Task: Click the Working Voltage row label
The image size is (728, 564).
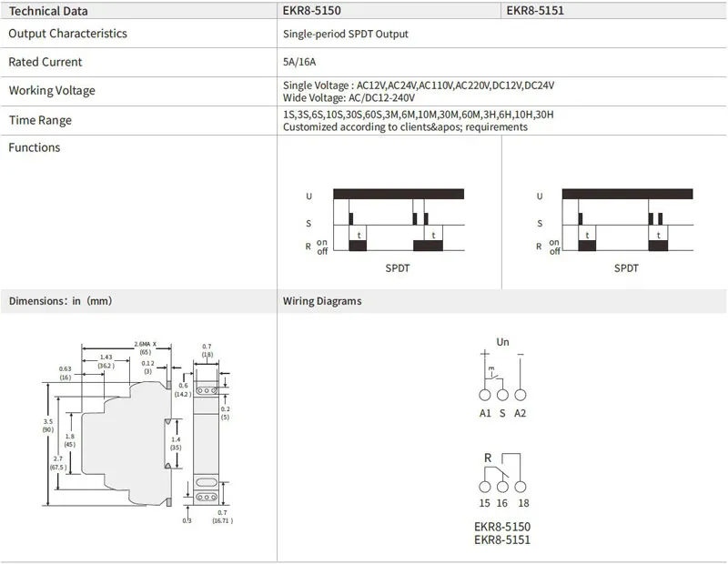Action: pos(52,91)
